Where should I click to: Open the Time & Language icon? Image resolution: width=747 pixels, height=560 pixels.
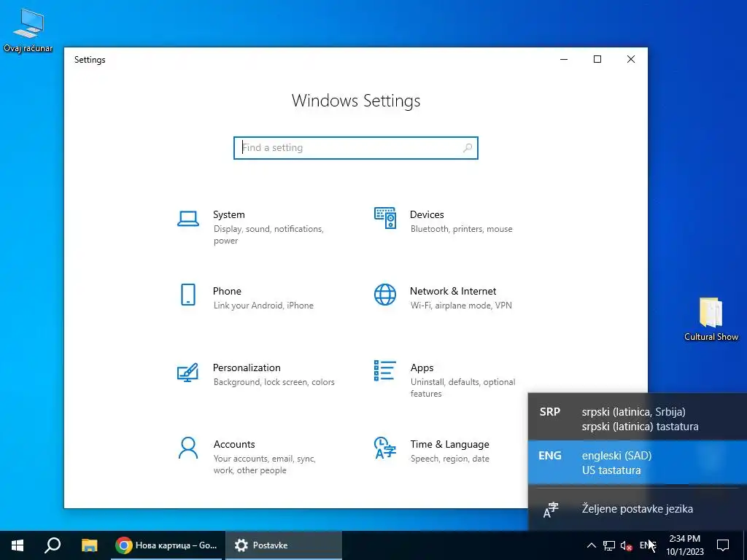[385, 448]
